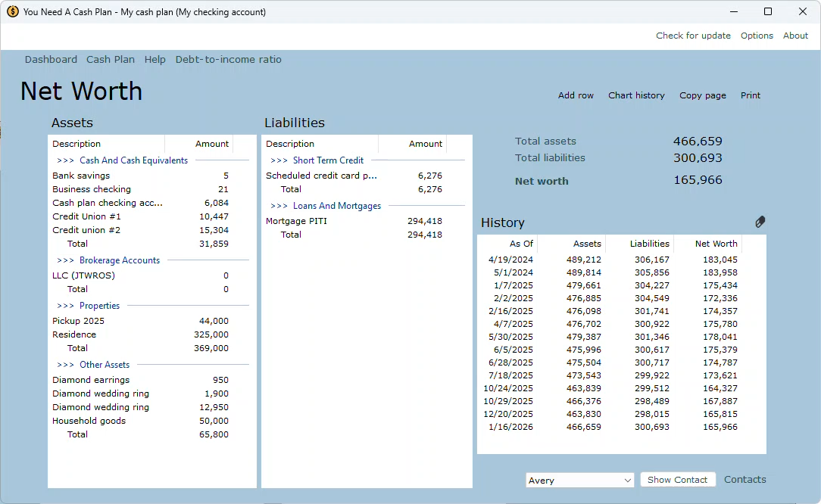821x504 pixels.
Task: Collapse the Brokerage Accounts section
Action: pos(120,260)
